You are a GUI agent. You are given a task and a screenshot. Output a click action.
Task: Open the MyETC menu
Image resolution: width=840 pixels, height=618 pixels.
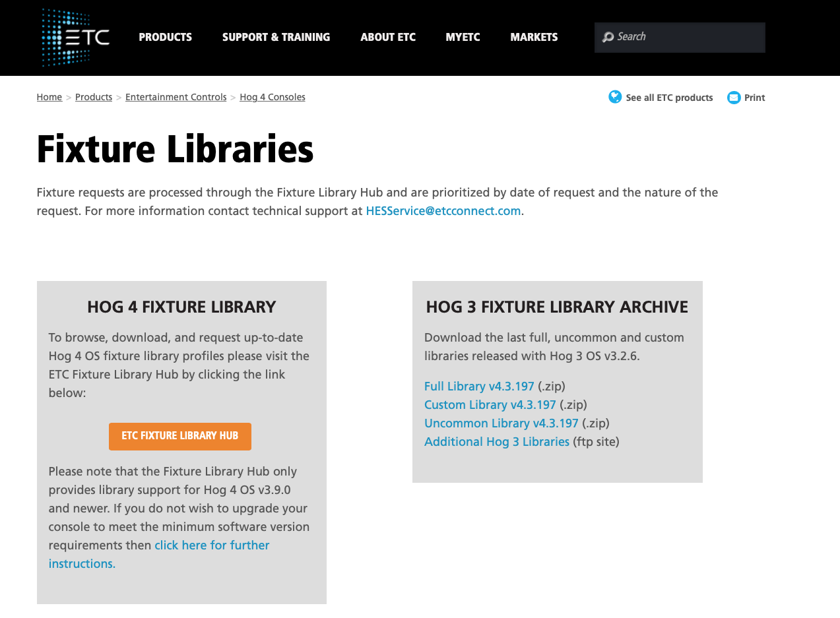coord(463,38)
